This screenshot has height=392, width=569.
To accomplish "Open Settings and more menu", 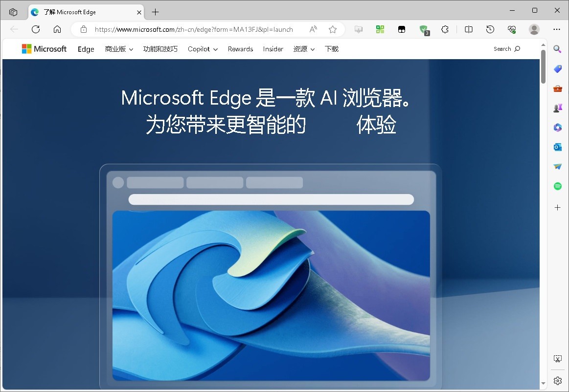I will click(x=557, y=29).
